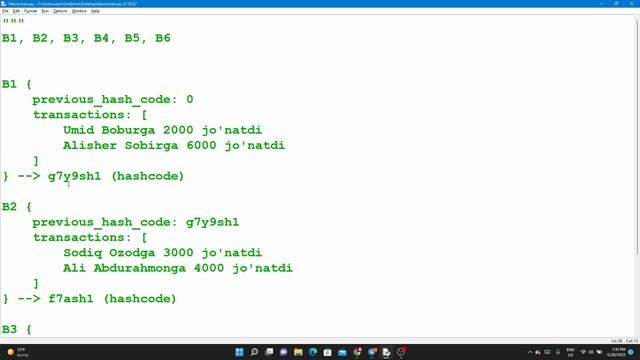The image size is (640, 360).
Task: Click the 'B1, B2, B3, B4, B5, B6' line
Action: tap(86, 38)
